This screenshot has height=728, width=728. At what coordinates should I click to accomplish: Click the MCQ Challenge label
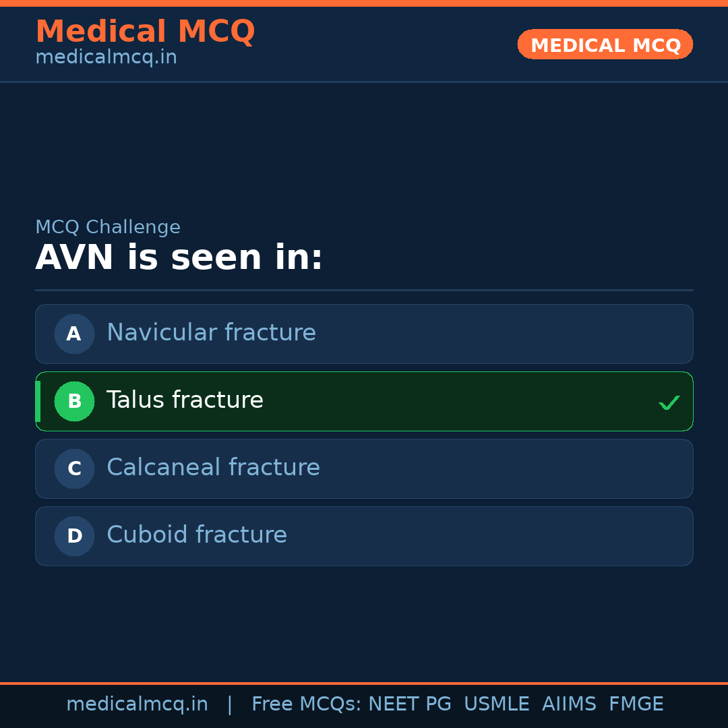coord(108,228)
